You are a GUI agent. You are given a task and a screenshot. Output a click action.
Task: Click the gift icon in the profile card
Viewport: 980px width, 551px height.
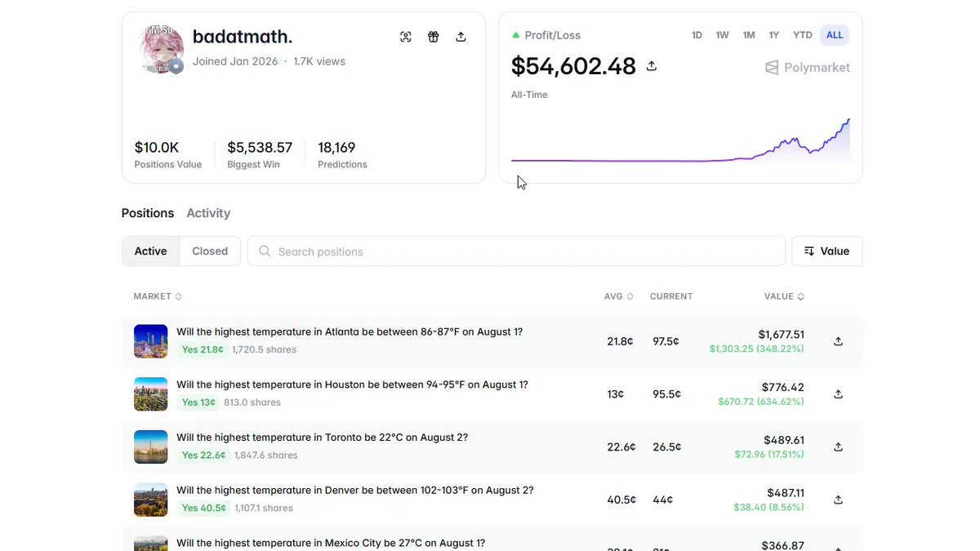tap(434, 37)
